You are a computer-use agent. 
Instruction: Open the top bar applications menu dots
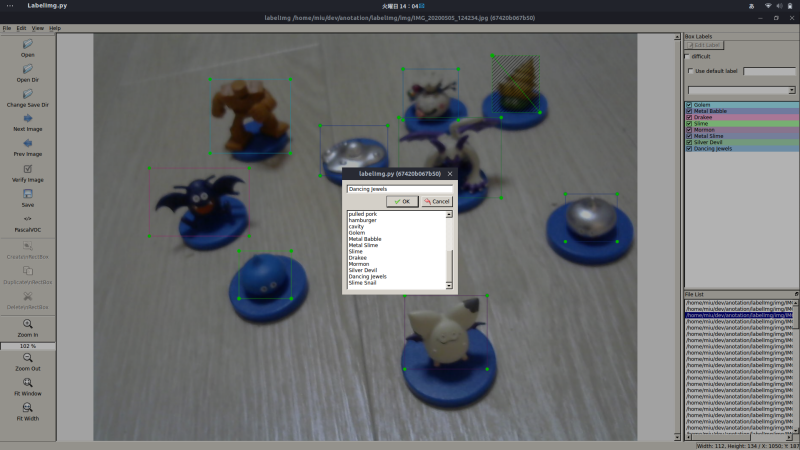coord(10,6)
